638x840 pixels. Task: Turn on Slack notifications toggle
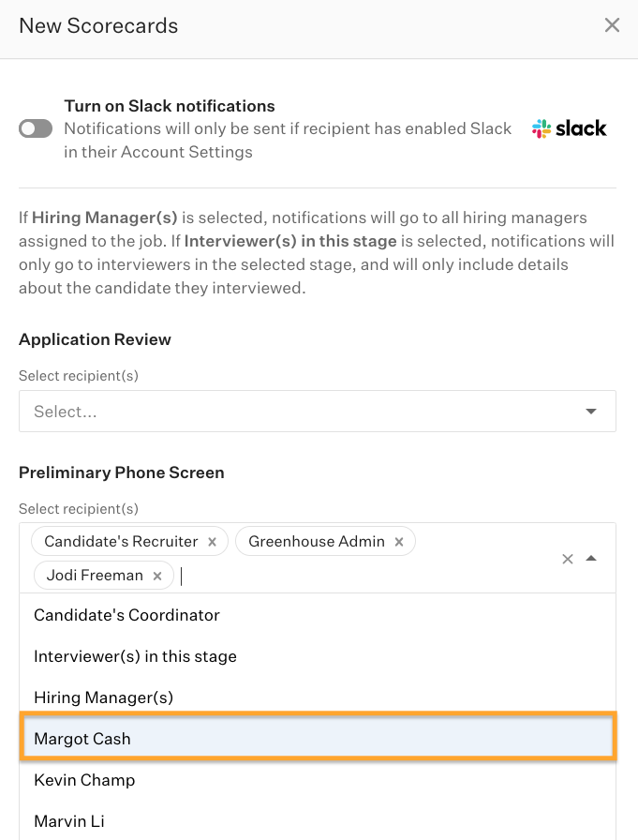tap(36, 128)
